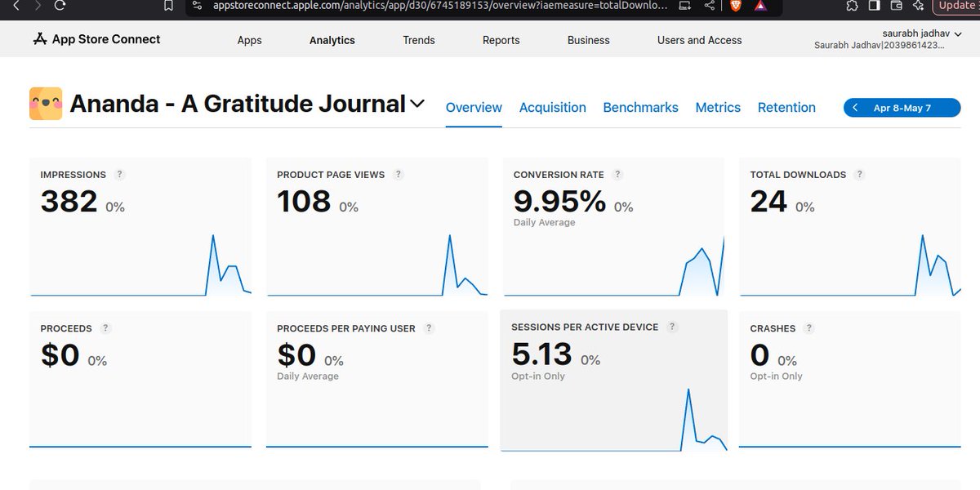Switch to the Metrics tab
The height and width of the screenshot is (490, 980).
pos(718,108)
